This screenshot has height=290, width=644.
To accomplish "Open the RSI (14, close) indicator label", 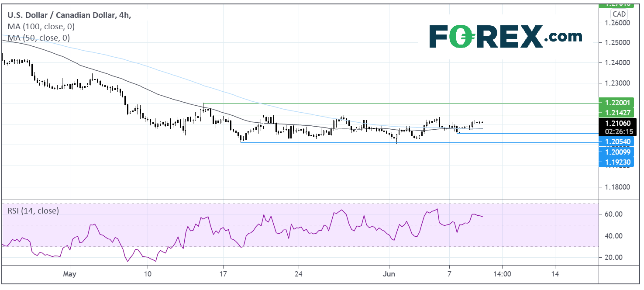I will (x=33, y=211).
